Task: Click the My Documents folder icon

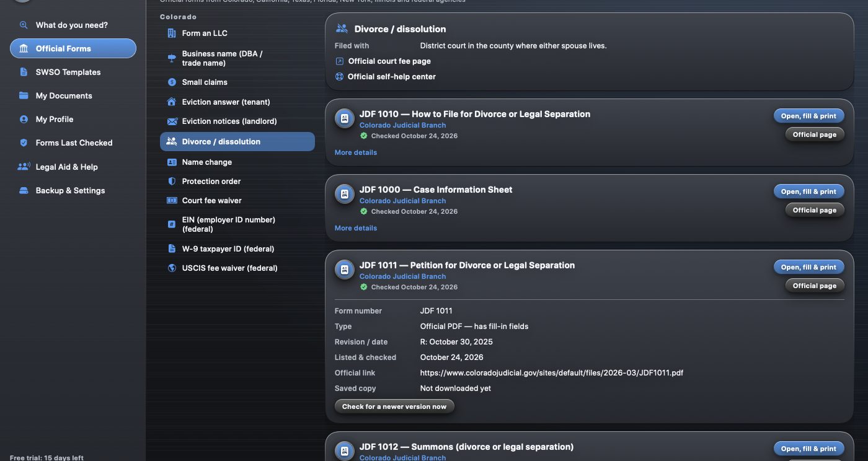Action: click(24, 96)
